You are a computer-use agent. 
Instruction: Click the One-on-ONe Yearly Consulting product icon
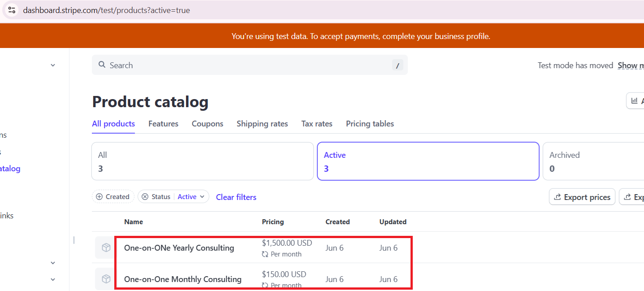pyautogui.click(x=106, y=248)
